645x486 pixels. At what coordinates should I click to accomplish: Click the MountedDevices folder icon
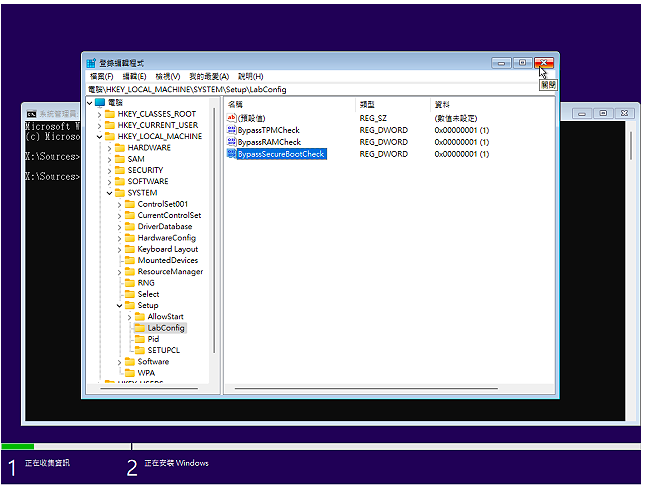pyautogui.click(x=130, y=260)
